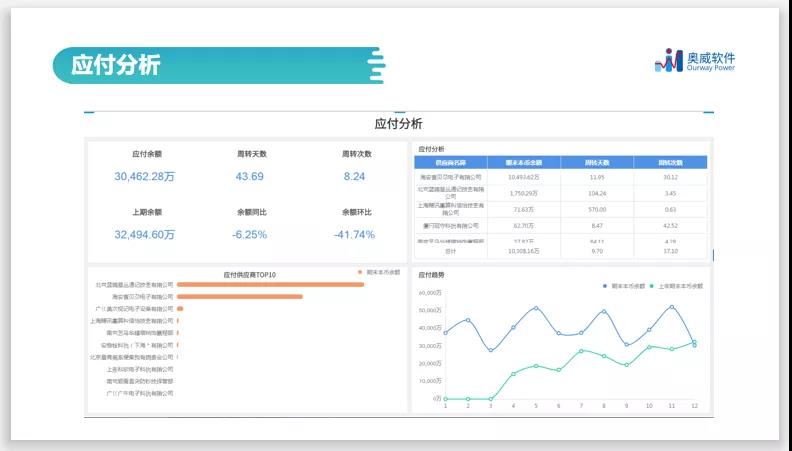Toggle blue 期末本币余额 legend in trend chart
Image resolution: width=792 pixels, height=451 pixels.
624,286
